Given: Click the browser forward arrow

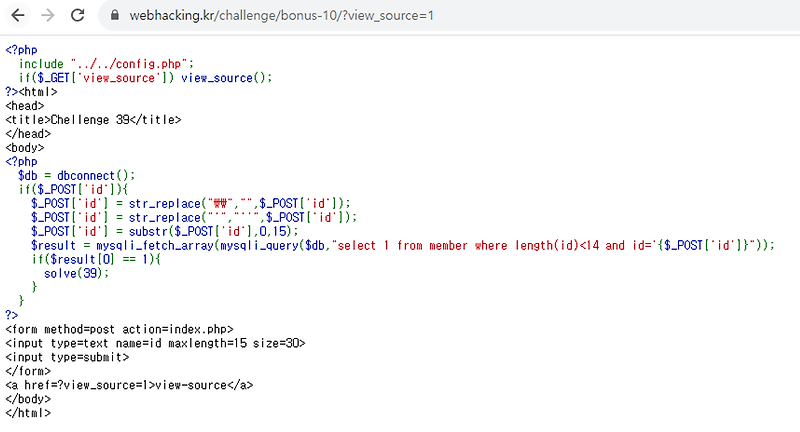Looking at the screenshot, I should pyautogui.click(x=47, y=15).
